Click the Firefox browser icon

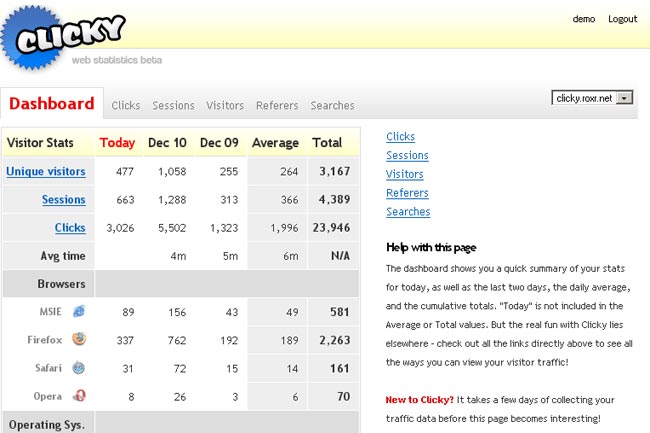(x=78, y=340)
